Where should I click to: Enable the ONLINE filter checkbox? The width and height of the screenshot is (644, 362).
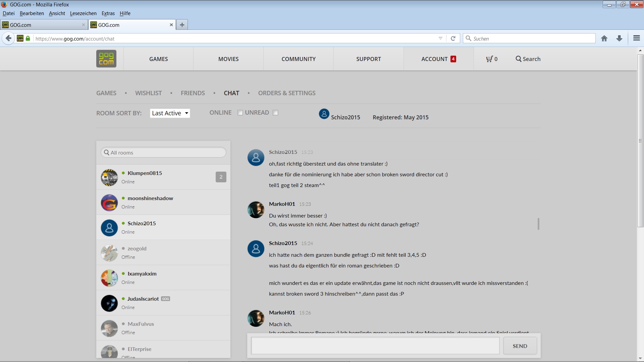tap(240, 113)
